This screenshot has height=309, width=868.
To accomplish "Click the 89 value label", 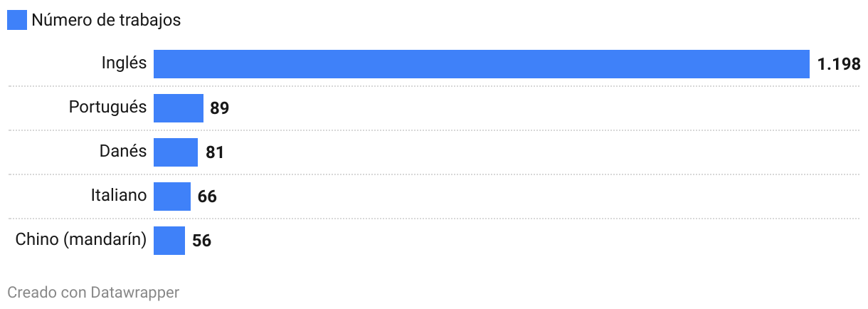I will tap(219, 109).
